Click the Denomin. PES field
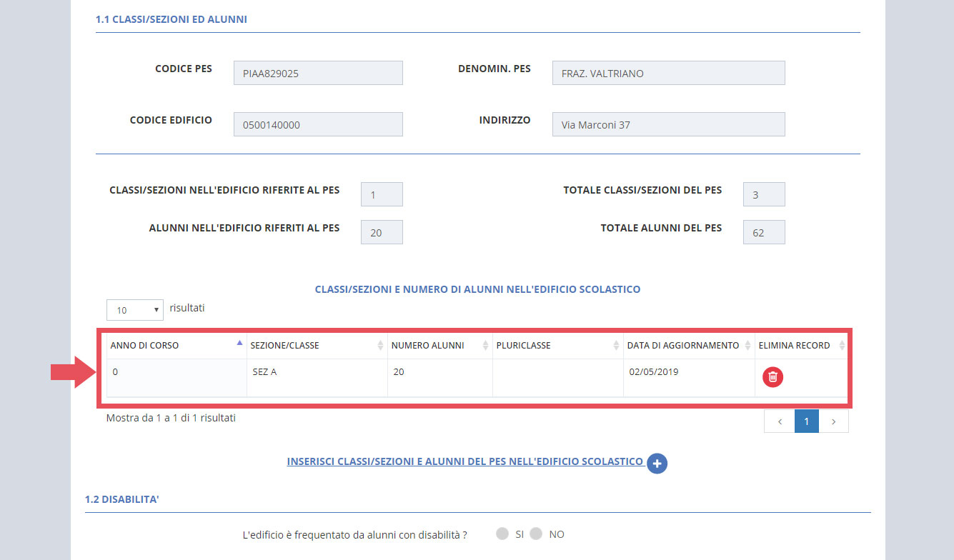 click(x=668, y=73)
